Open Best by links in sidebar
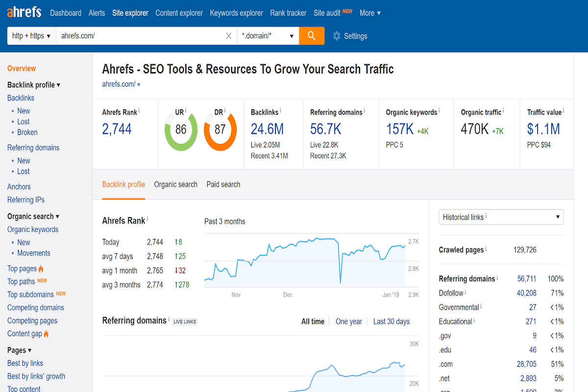This screenshot has width=588, height=392. click(25, 363)
